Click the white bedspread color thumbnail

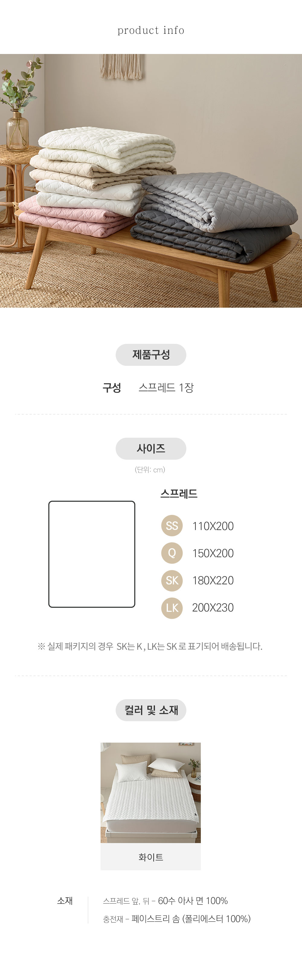pos(151,792)
